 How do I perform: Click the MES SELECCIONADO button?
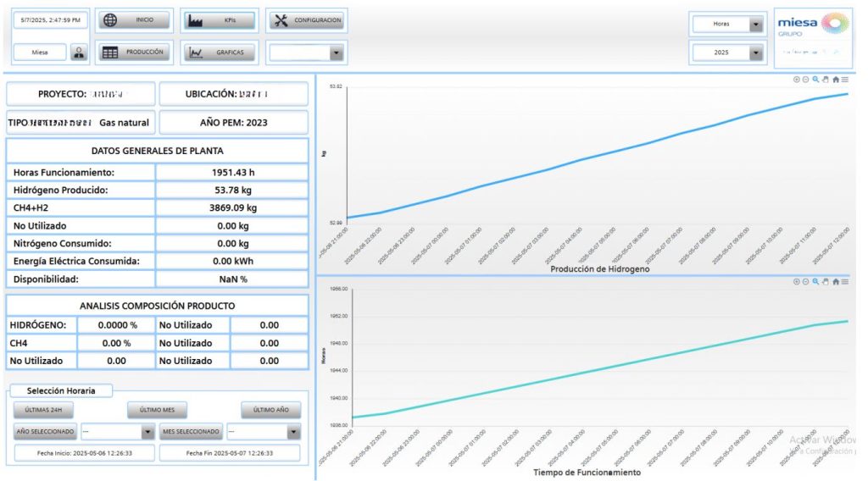pos(191,432)
